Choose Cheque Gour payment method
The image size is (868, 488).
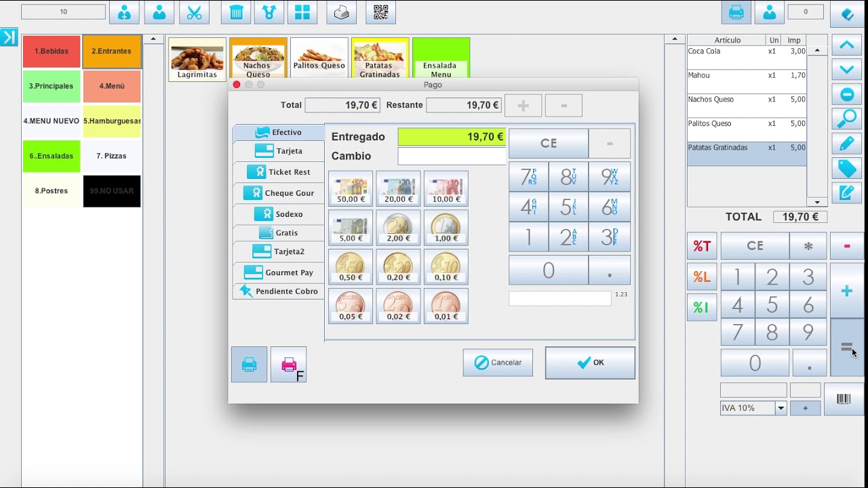(279, 192)
